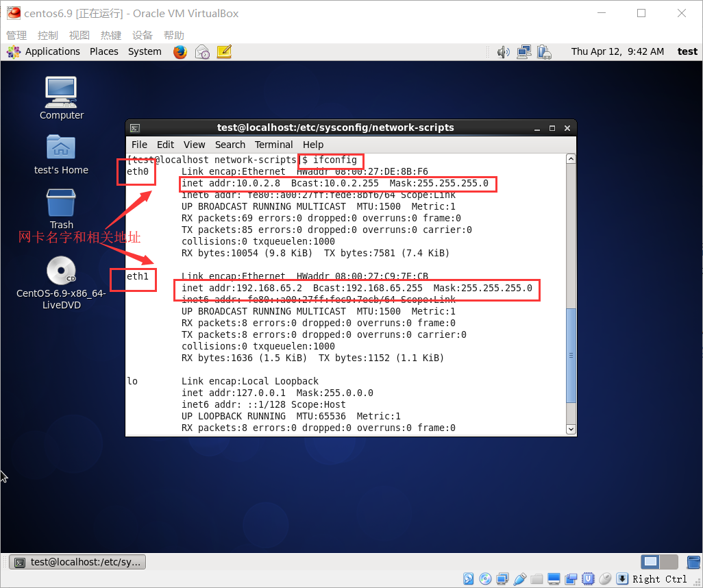Viewport: 703px width, 588px height.
Task: Click the lo interface name
Action: tap(132, 381)
